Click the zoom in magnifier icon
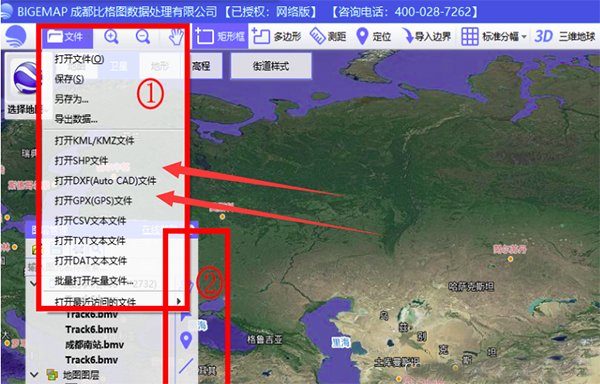This screenshot has width=600, height=384. coord(111,37)
